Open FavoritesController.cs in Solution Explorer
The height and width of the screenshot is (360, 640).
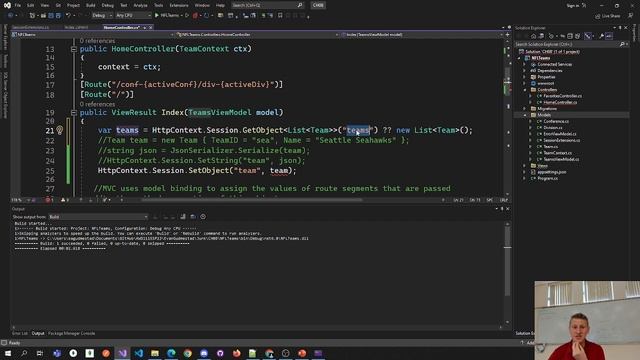pyautogui.click(x=562, y=96)
